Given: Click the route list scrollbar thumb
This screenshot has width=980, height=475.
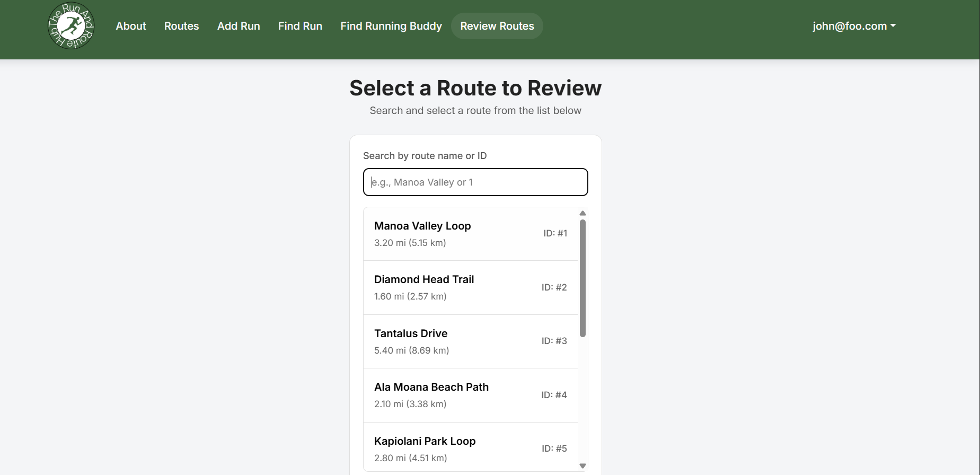Looking at the screenshot, I should (582, 278).
